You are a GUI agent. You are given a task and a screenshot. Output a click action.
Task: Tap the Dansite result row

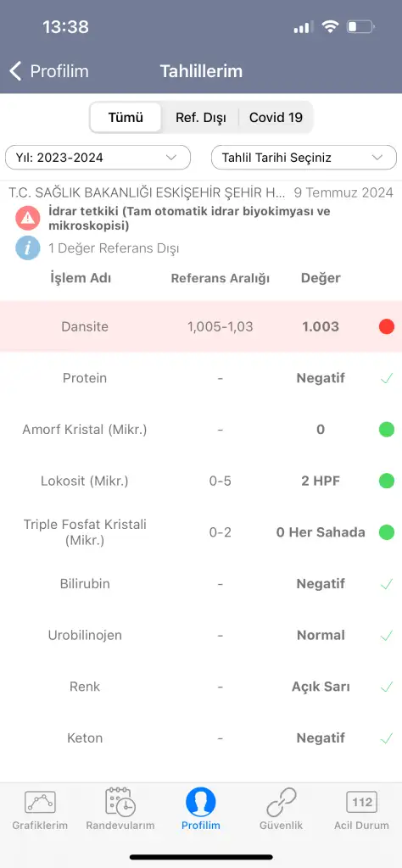201,326
